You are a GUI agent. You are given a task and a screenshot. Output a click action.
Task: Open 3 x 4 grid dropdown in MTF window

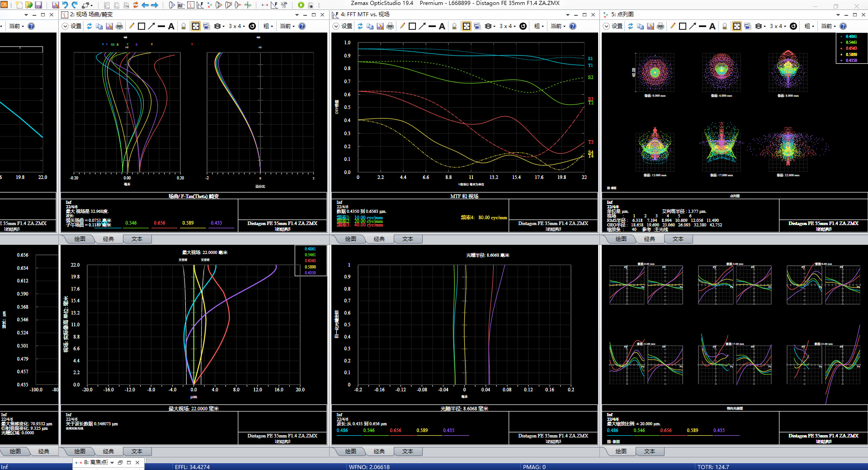(x=508, y=26)
